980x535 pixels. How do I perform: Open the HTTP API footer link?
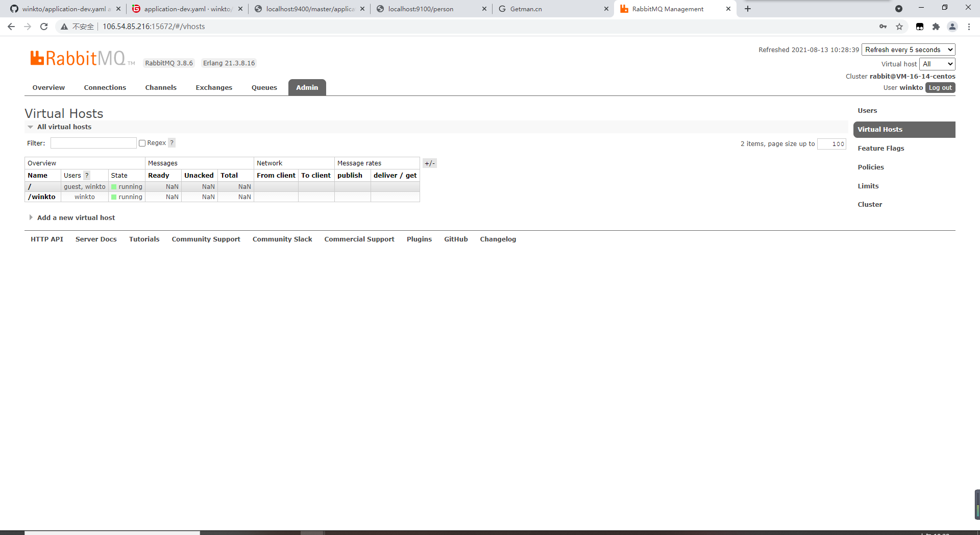[47, 239]
